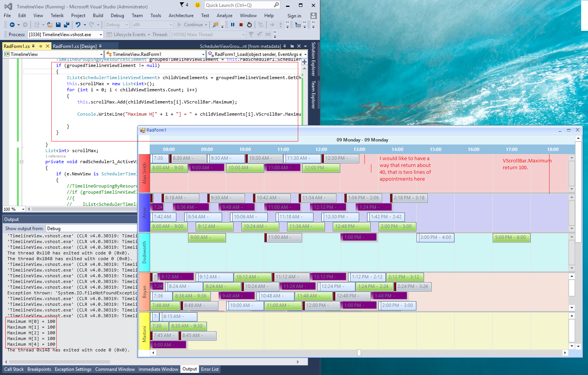Viewport: 588px width, 375px height.
Task: Click the Navigate Backward icon
Action: [x=12, y=25]
